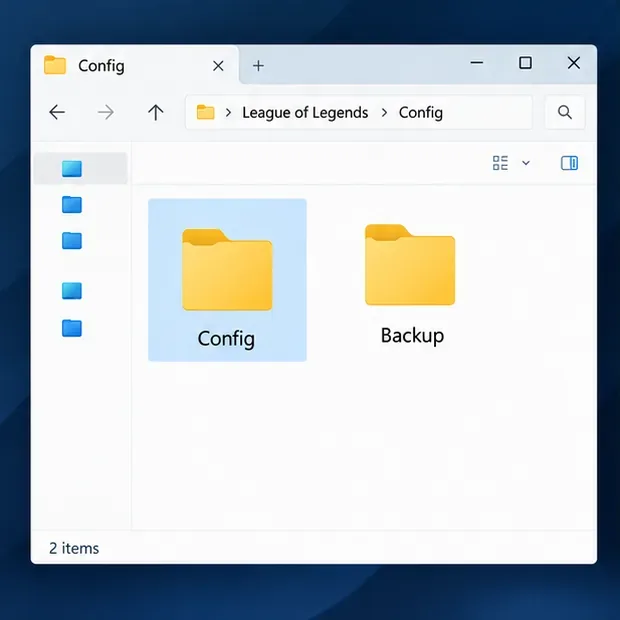The width and height of the screenshot is (620, 620).
Task: Switch to the Config tab
Action: pos(134,65)
